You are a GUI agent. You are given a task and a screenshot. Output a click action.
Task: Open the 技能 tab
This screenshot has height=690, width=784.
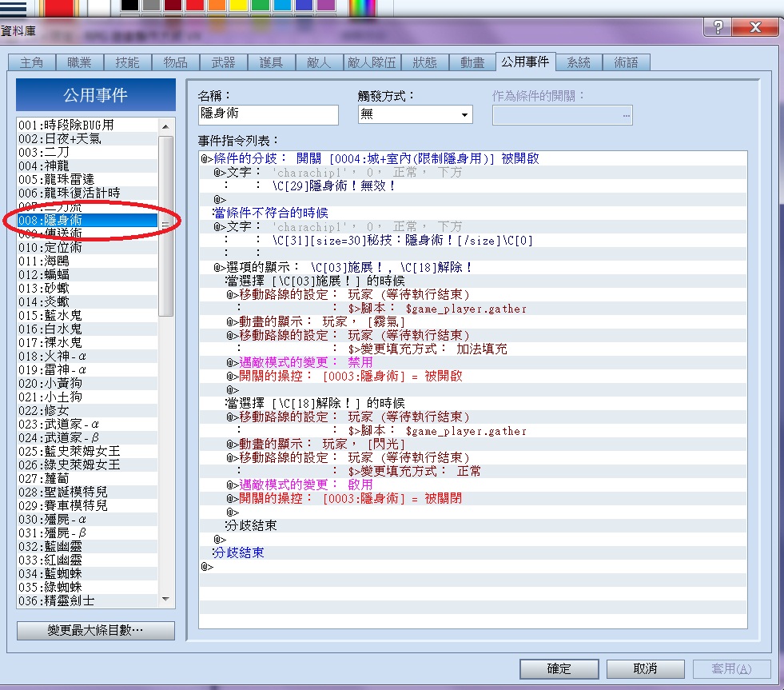point(127,62)
